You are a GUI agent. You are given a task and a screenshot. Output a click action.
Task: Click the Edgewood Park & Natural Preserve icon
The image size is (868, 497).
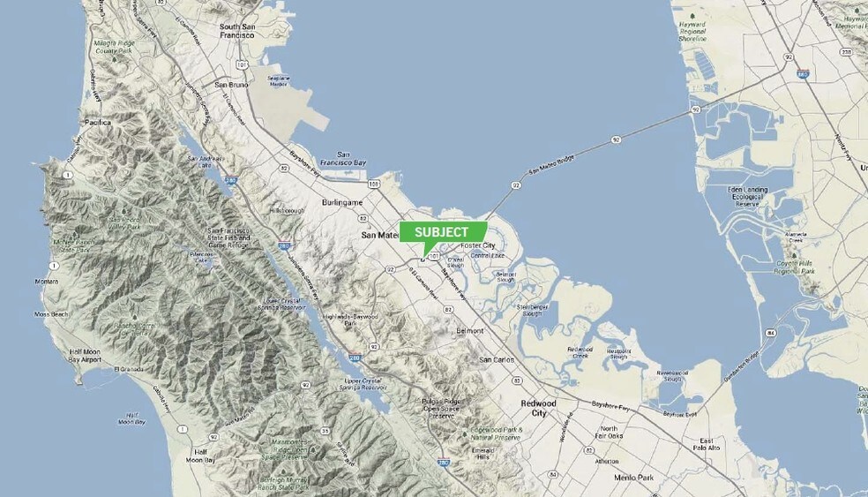(x=465, y=433)
